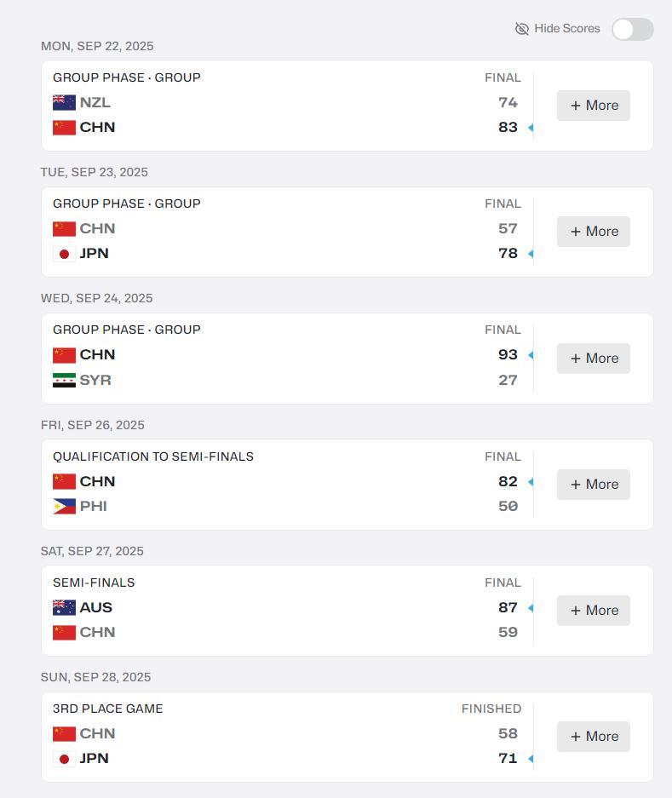Expand More for NZL vs CHN game
Viewport: 672px width, 798px height.
594,106
